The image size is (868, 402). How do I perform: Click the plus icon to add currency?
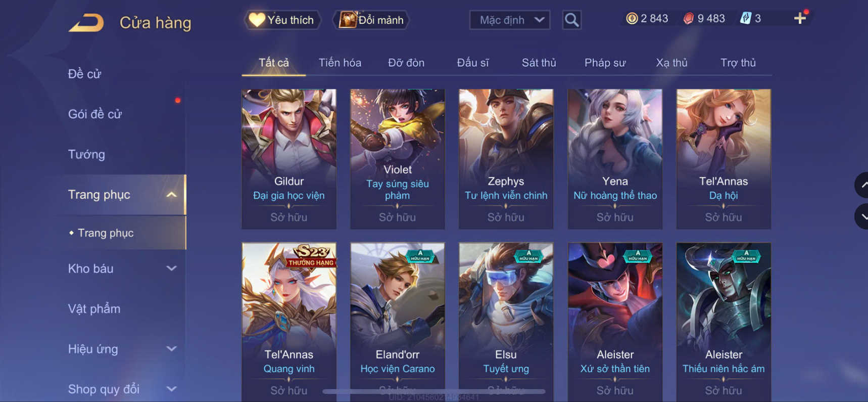click(x=800, y=19)
